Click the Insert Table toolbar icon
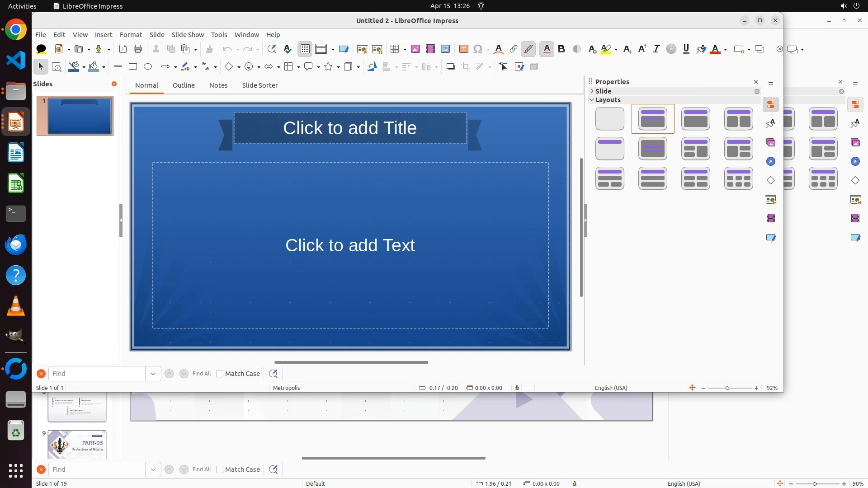868x488 pixels. (x=395, y=49)
